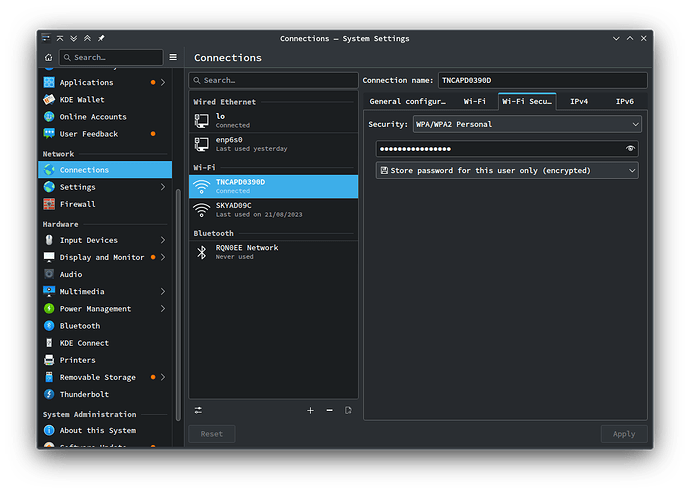Select the lo wired connection
This screenshot has height=492, width=690.
[x=274, y=121]
